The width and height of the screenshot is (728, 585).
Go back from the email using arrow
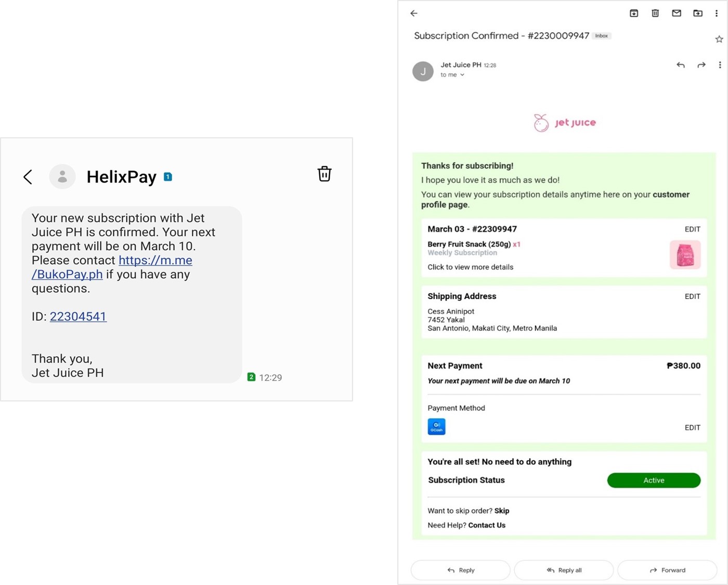coord(414,13)
